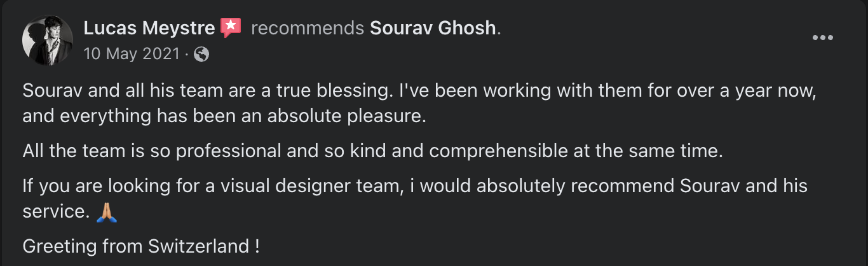Open the post options three-dot menu

(x=822, y=38)
